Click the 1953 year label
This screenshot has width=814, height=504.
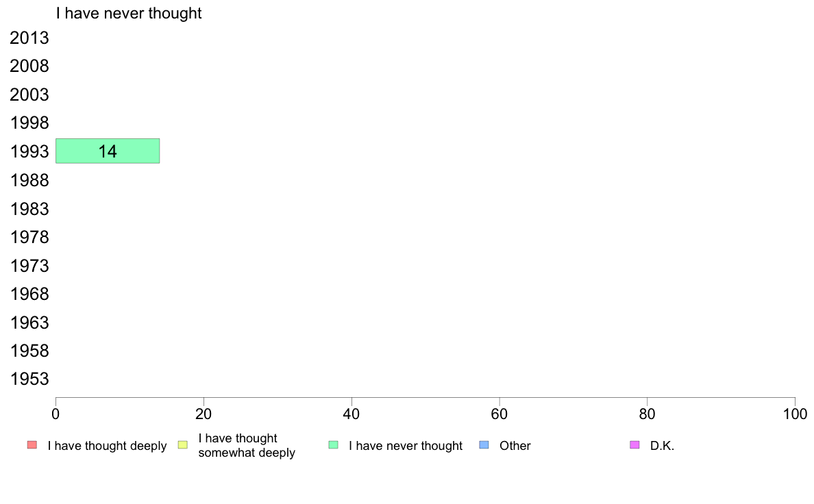pos(29,379)
